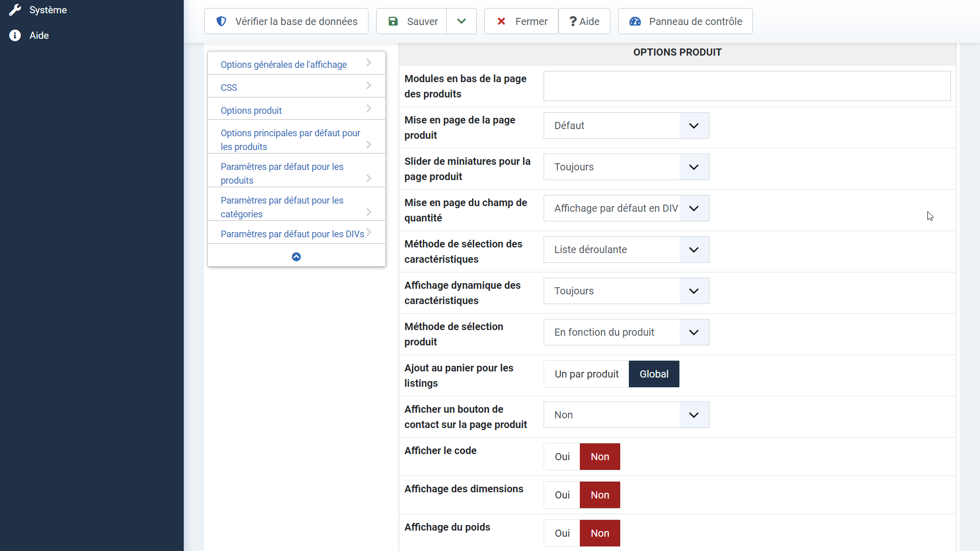980x551 pixels.
Task: Click the wrench icon beside Système
Action: point(15,10)
